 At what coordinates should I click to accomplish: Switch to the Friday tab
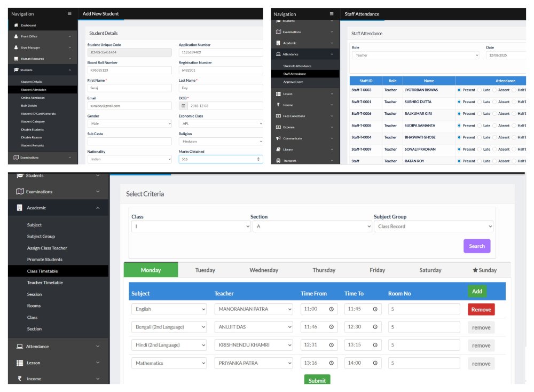(x=378, y=270)
